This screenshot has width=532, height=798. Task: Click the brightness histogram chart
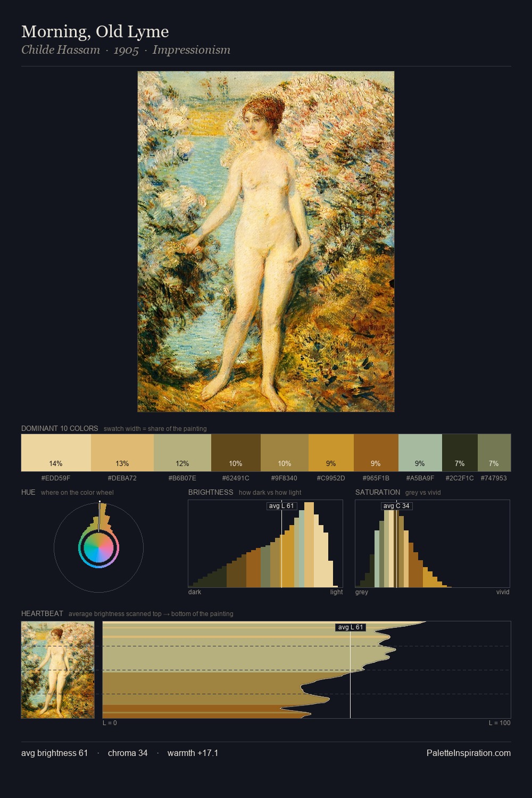coord(265,544)
